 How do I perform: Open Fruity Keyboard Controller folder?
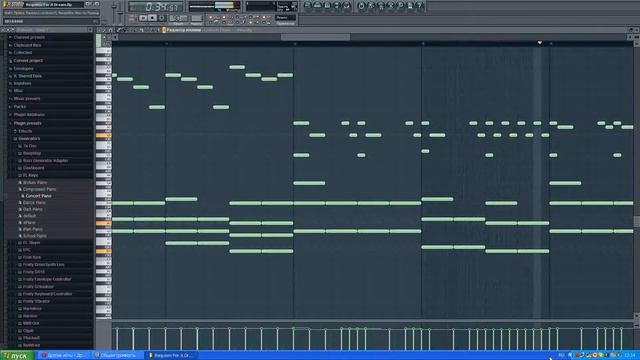[47, 294]
